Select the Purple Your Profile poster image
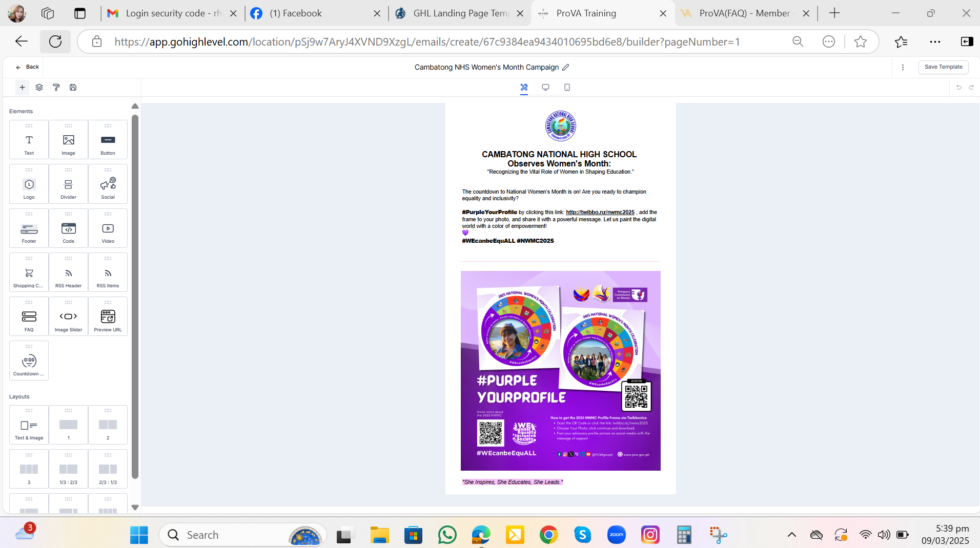 [560, 371]
